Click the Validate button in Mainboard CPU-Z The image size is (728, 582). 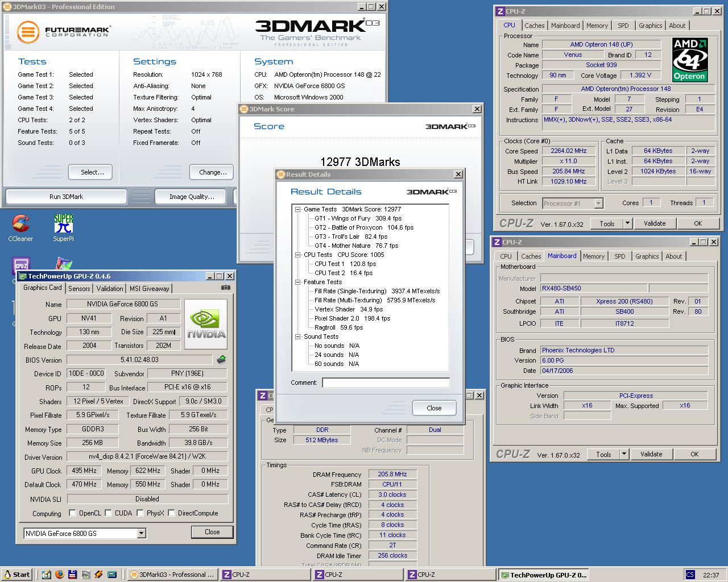(x=651, y=454)
